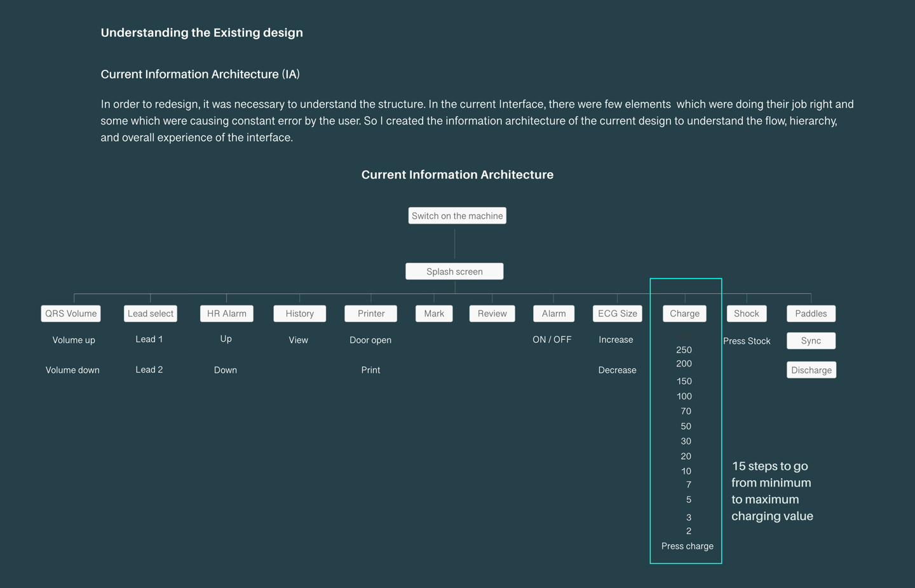Click the Printer box
Viewport: 915px width, 588px height.
pos(371,314)
